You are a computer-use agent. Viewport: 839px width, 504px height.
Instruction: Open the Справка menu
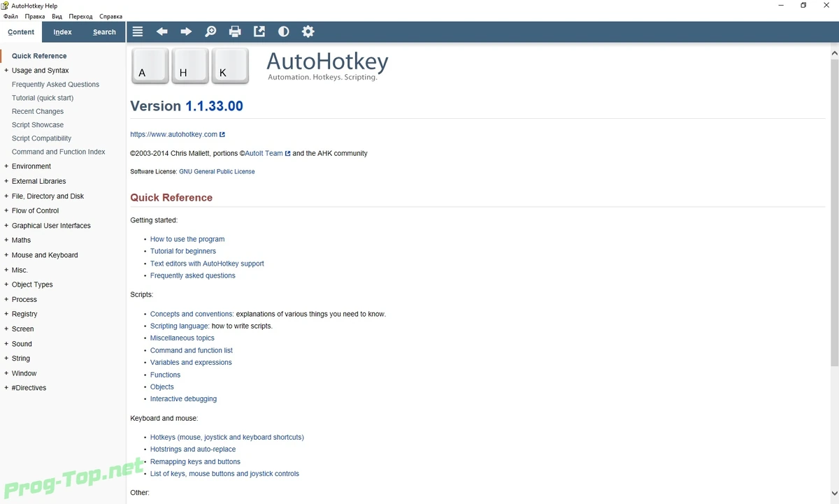coord(110,16)
